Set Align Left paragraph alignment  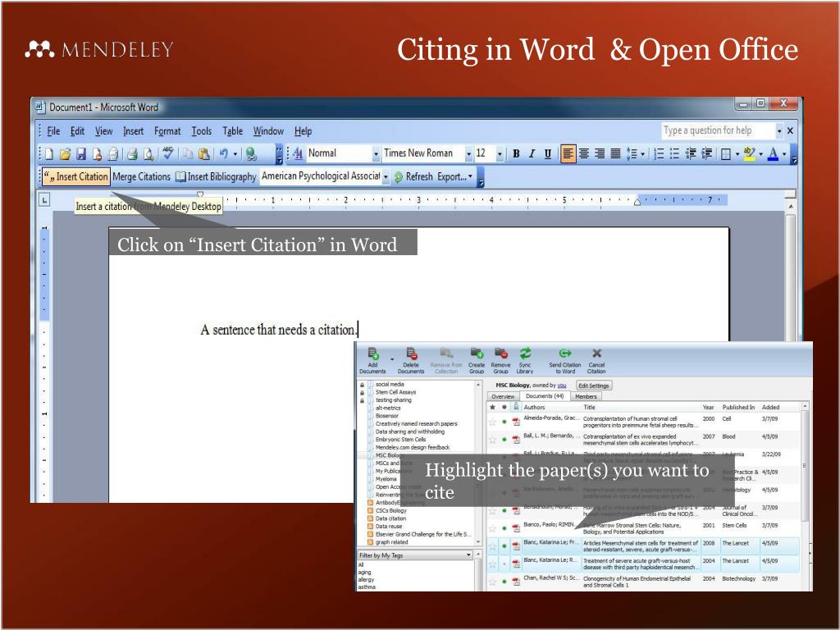568,154
